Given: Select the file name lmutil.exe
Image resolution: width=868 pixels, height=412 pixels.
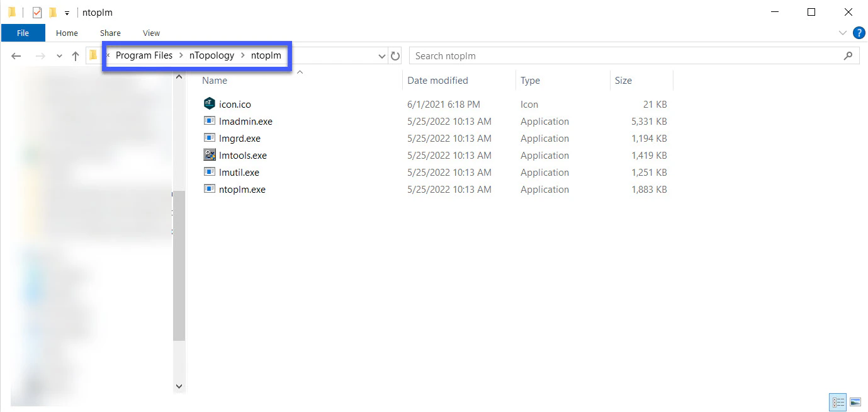Looking at the screenshot, I should [x=239, y=173].
